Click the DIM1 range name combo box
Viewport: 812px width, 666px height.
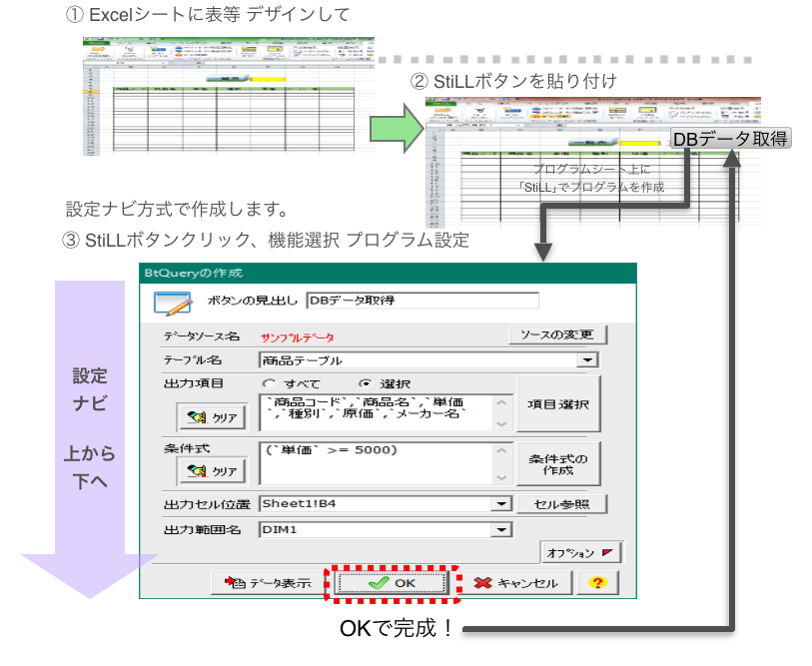(x=386, y=530)
